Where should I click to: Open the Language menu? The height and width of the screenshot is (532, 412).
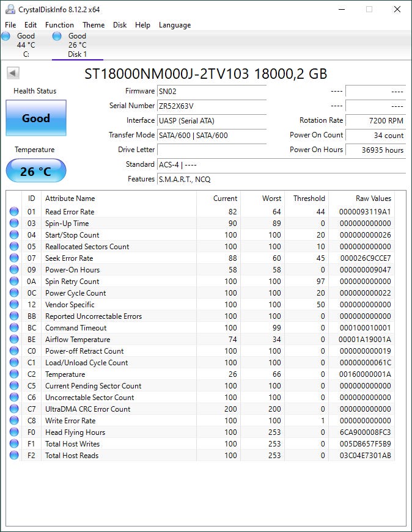coord(175,25)
